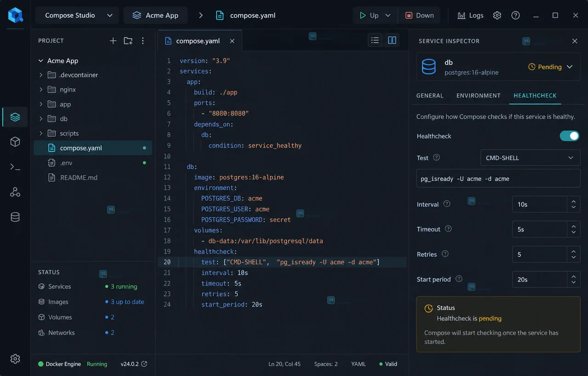The width and height of the screenshot is (588, 376).
Task: Click the Interval stepper arrows
Action: [x=573, y=204]
